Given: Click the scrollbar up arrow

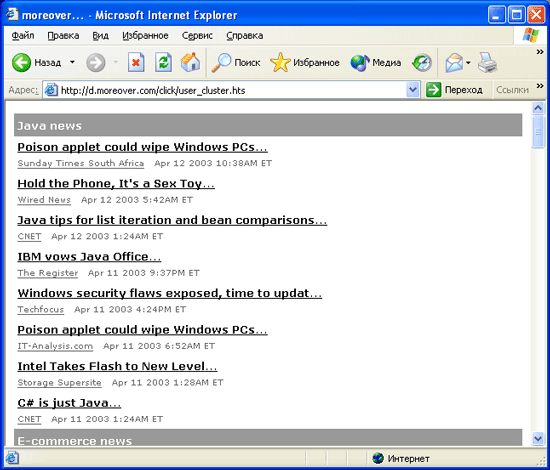Looking at the screenshot, I should [x=538, y=108].
